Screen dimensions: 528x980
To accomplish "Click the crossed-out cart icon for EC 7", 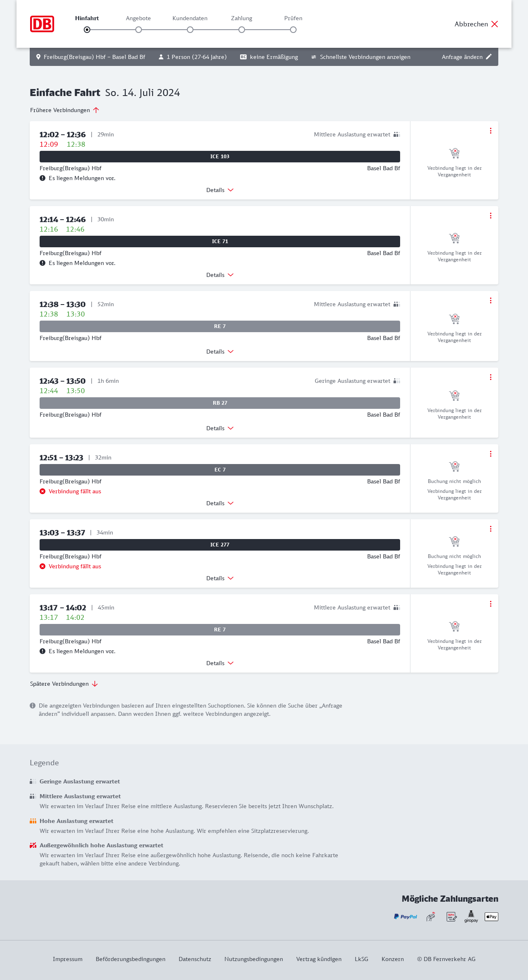I will pyautogui.click(x=454, y=466).
